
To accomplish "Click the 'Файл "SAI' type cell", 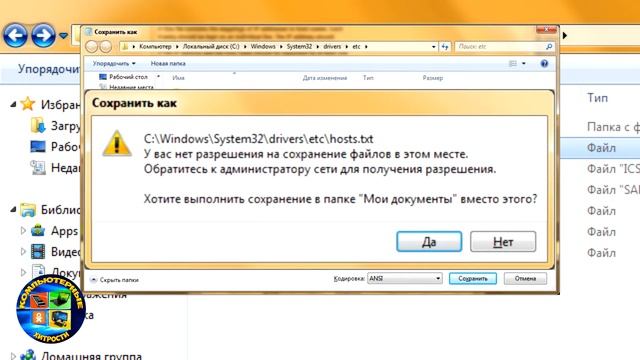I will (x=613, y=190).
